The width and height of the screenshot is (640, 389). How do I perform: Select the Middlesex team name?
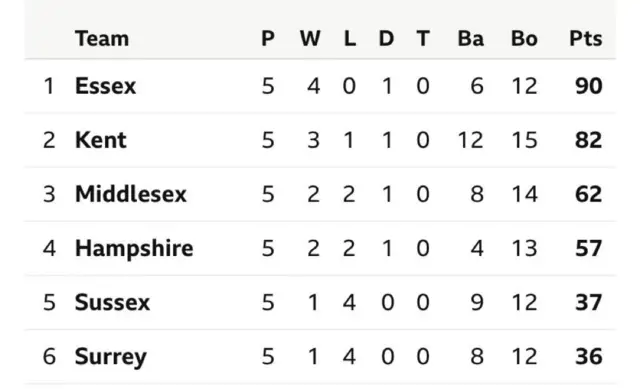tap(131, 194)
